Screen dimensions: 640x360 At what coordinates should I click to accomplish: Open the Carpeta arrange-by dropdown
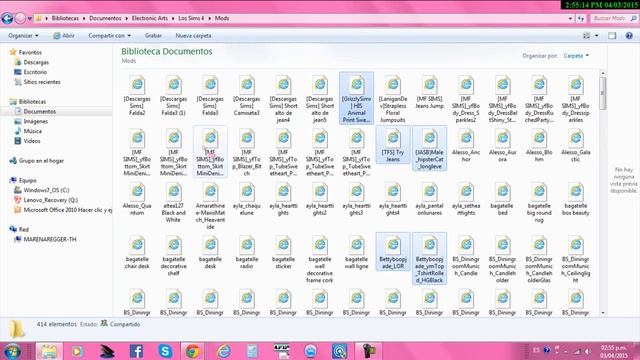[576, 56]
